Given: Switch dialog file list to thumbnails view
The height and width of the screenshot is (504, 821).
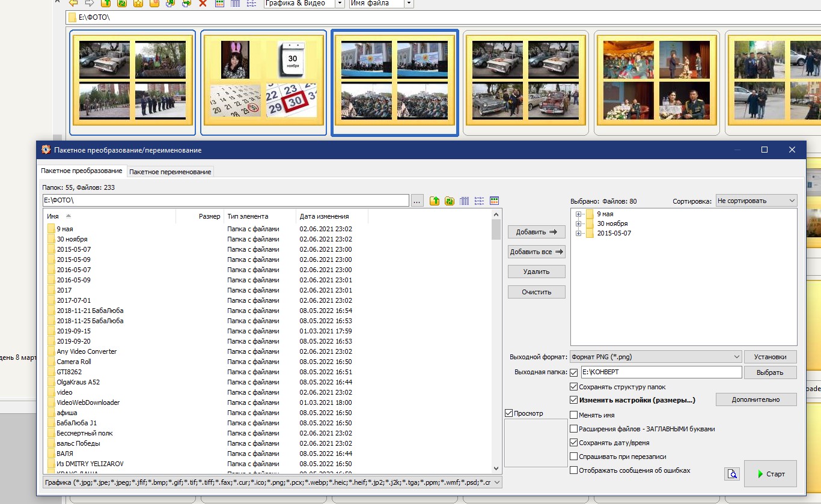Looking at the screenshot, I should [x=495, y=201].
